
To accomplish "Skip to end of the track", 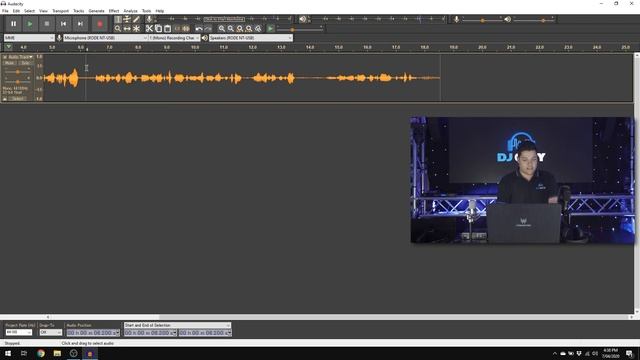I will (80, 24).
